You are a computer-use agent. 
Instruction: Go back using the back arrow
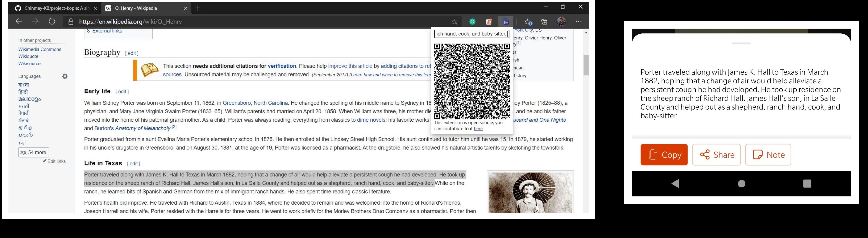(x=18, y=22)
